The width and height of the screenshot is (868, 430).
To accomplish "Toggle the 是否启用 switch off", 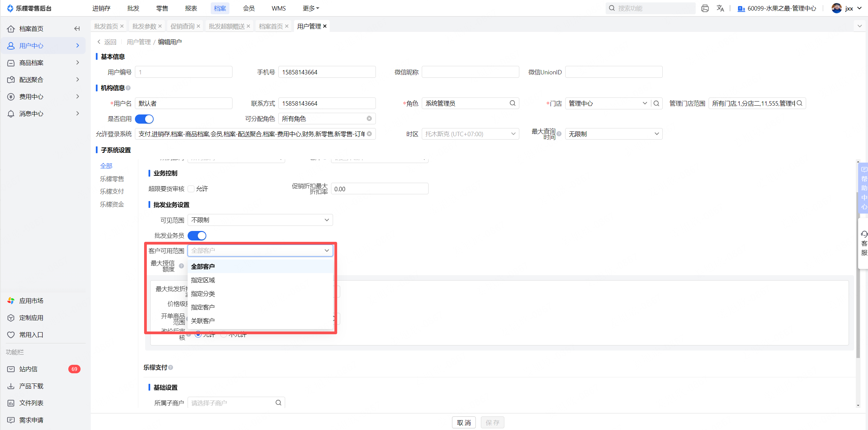I will point(144,119).
